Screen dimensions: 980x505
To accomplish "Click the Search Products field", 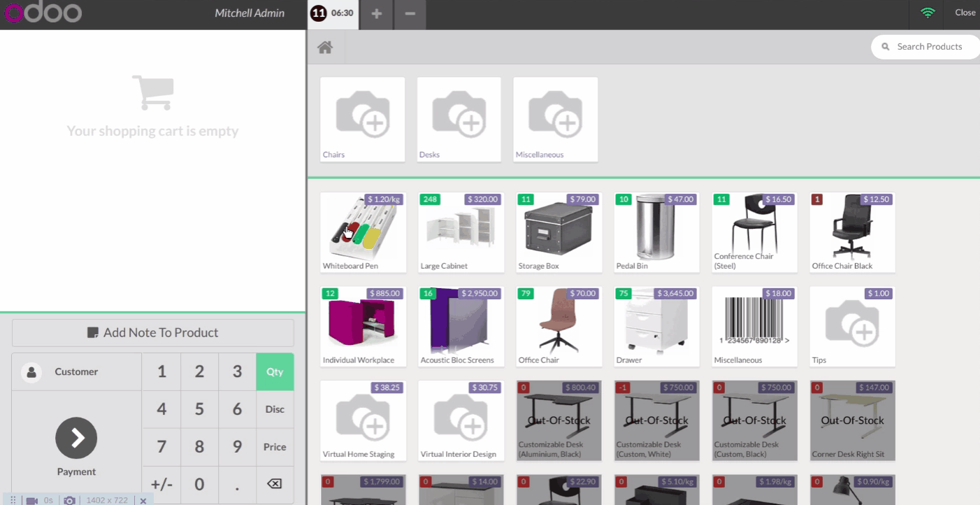I will [x=929, y=47].
